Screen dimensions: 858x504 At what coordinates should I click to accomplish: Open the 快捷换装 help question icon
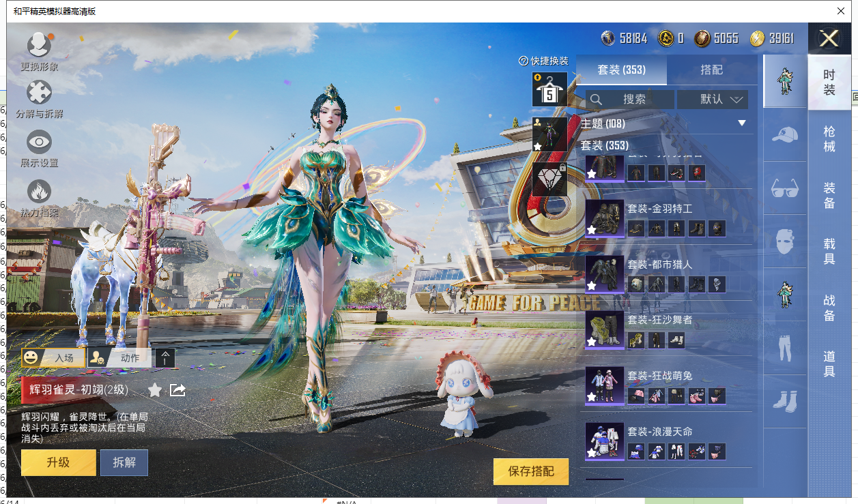click(524, 61)
